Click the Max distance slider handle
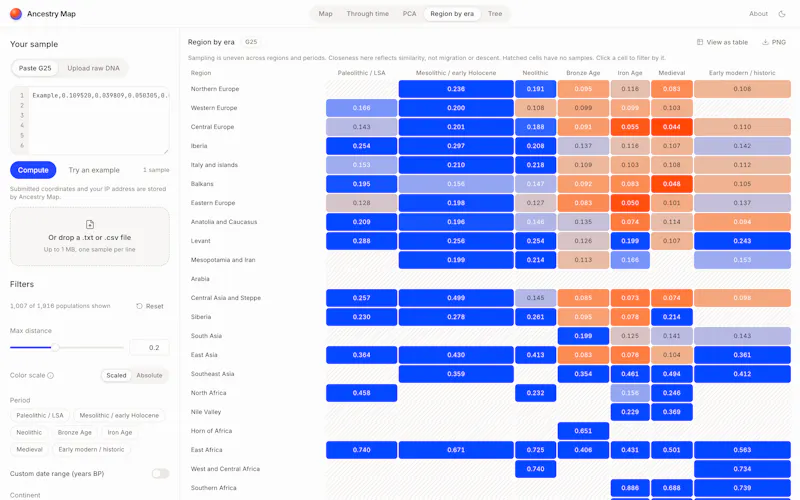 tap(55, 347)
